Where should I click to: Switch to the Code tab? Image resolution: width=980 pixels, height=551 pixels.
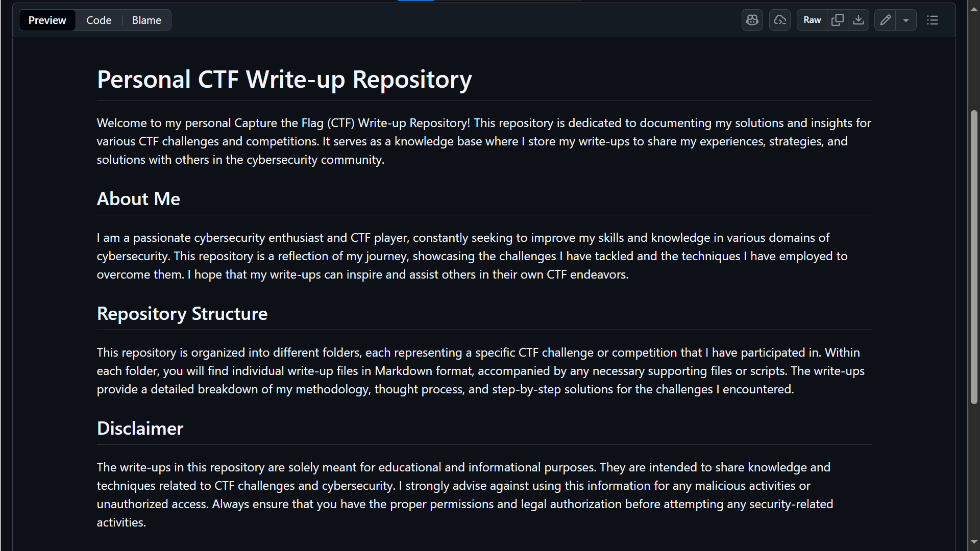tap(99, 20)
